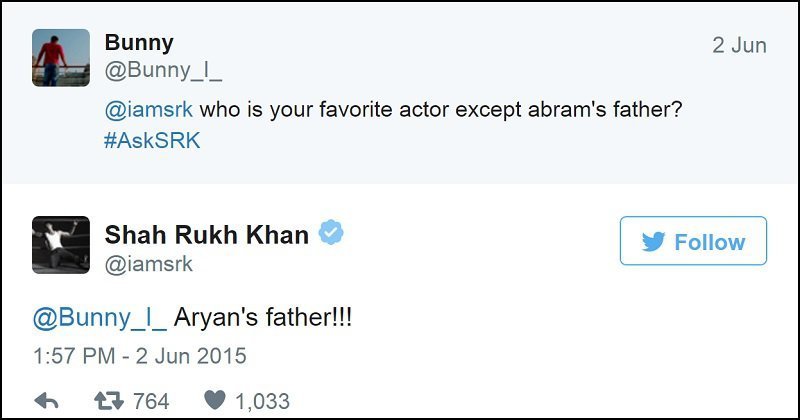
Task: View the 764 retweets count
Action: click(x=151, y=401)
